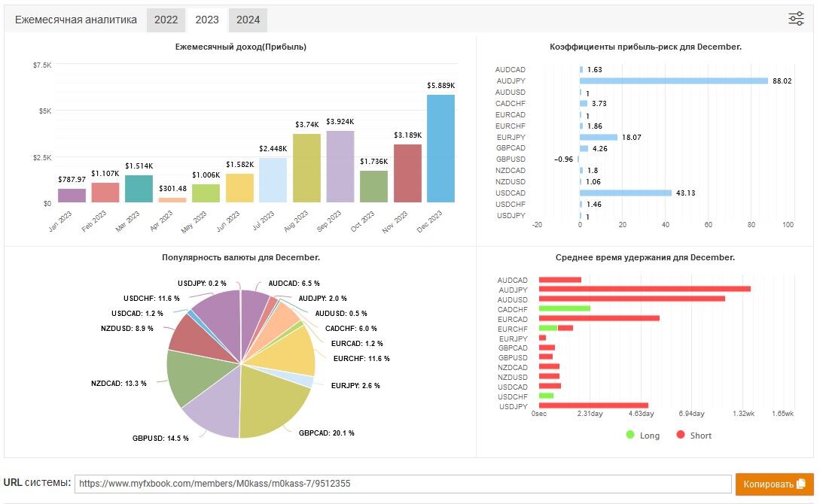Image resolution: width=823 pixels, height=504 pixels.
Task: Click the Jul 2023 profit bar
Action: (x=273, y=180)
